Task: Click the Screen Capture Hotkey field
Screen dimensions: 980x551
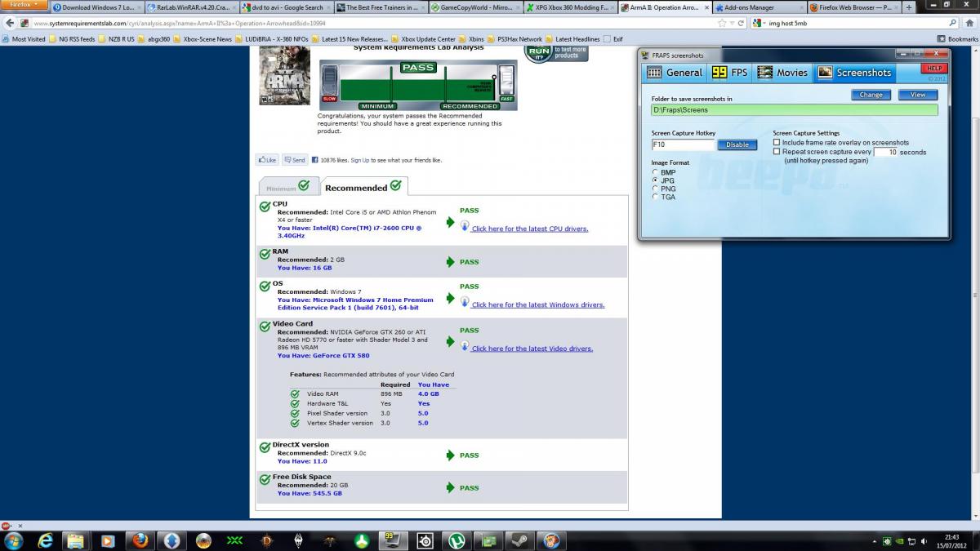Action: pyautogui.click(x=683, y=144)
